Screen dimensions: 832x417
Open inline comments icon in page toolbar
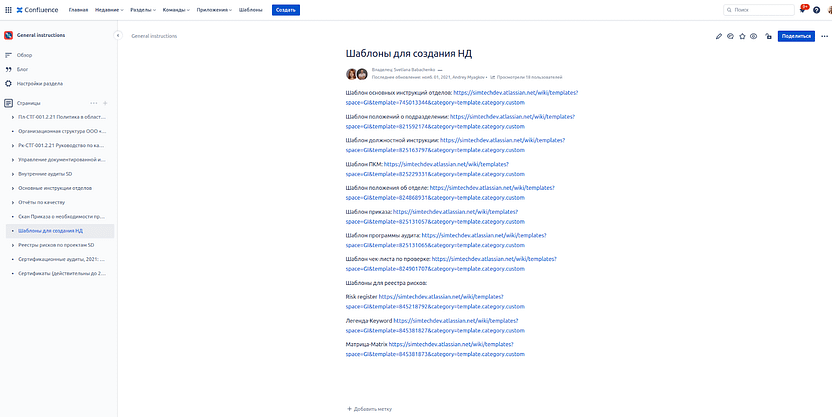[x=730, y=36]
